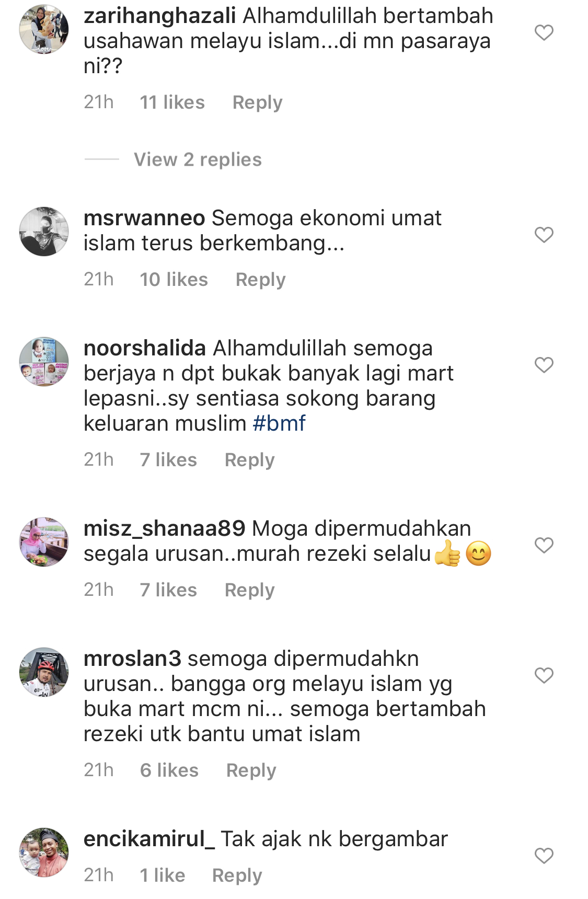Reply to misz_shanaa89's comment
Image resolution: width=588 pixels, height=899 pixels.
click(250, 590)
